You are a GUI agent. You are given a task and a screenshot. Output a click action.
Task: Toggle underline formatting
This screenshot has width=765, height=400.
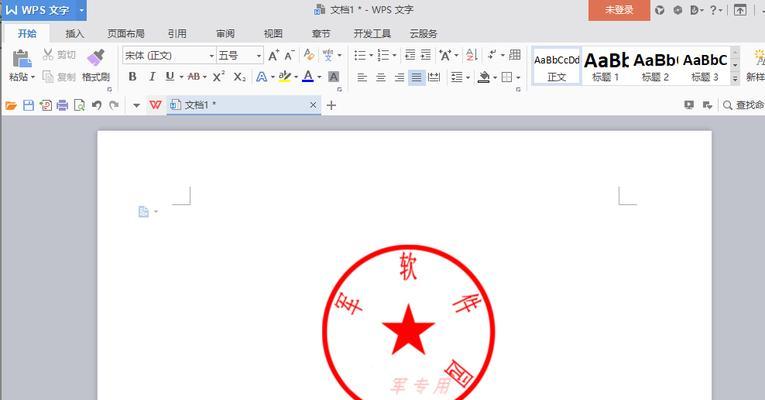coord(170,77)
